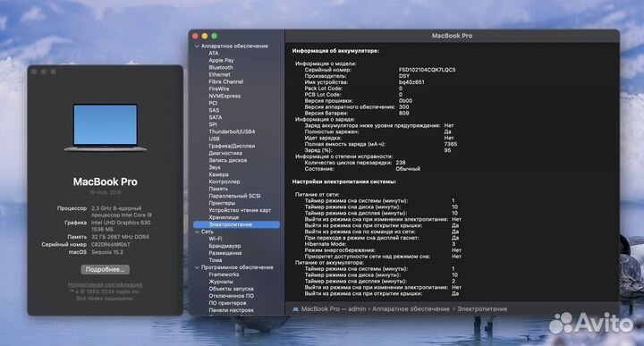Image resolution: width=644 pixels, height=346 pixels.
Task: Select Ethernet in the sidebar
Action: click(x=219, y=75)
